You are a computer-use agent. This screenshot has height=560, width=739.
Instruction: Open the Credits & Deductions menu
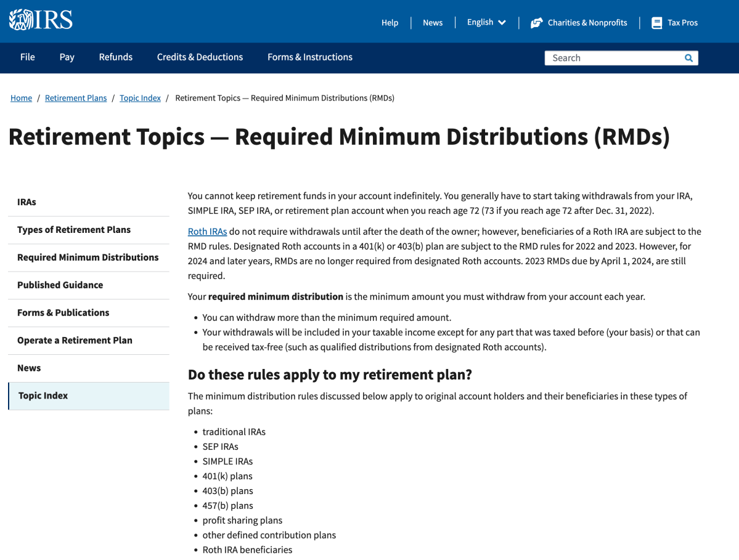200,57
